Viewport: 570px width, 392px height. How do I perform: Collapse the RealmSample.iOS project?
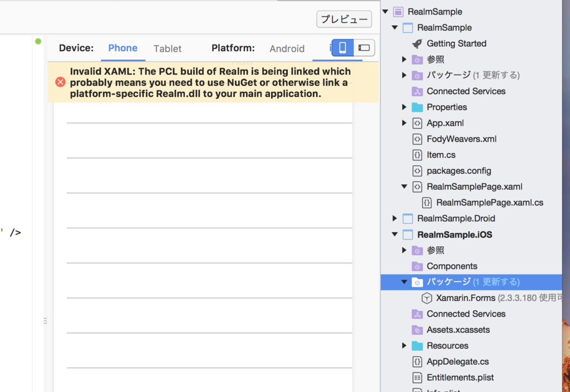(395, 234)
